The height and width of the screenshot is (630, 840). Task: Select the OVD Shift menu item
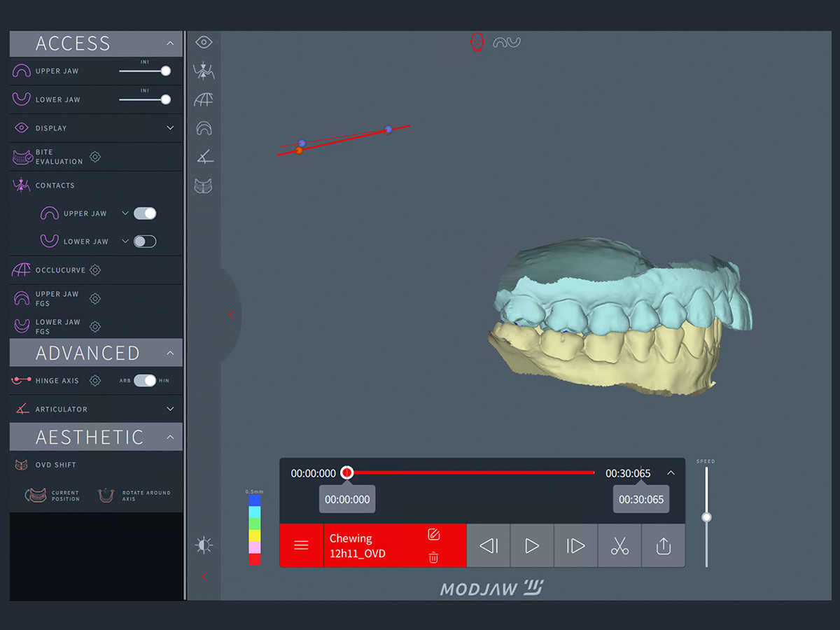56,465
